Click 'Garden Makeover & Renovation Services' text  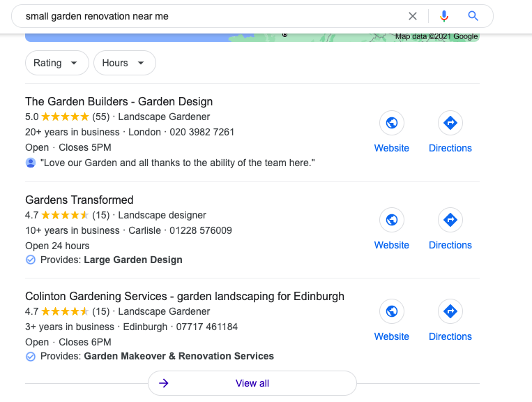click(x=178, y=356)
